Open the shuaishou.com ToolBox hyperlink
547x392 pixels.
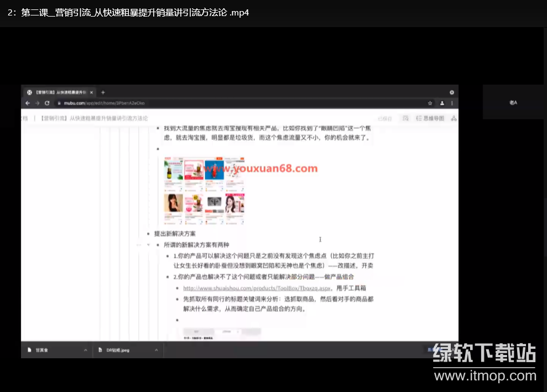coord(257,288)
